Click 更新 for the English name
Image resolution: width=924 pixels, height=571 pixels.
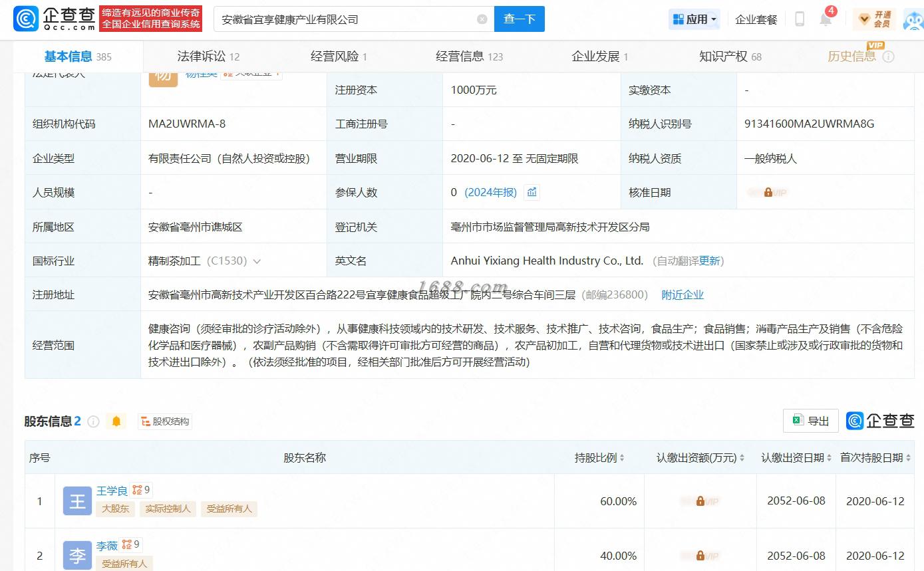point(709,261)
